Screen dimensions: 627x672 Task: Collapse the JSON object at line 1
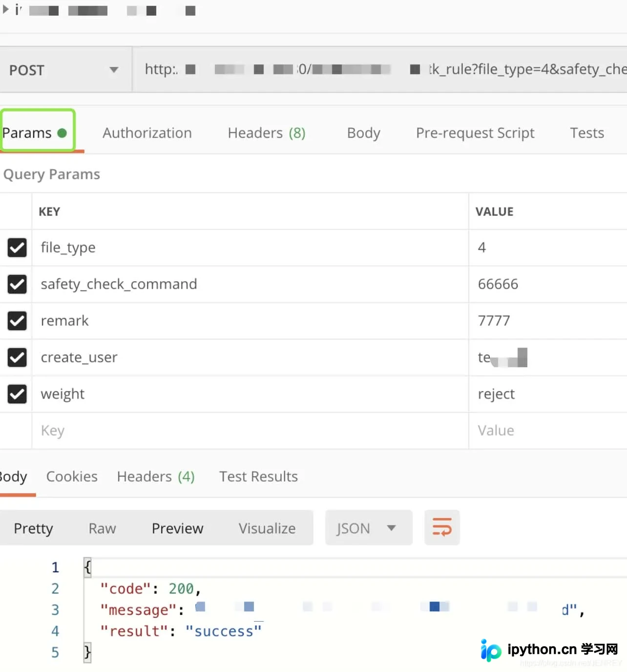(x=88, y=567)
